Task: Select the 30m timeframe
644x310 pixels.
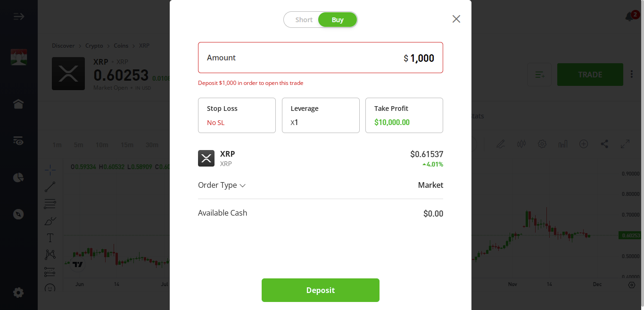Action: [152, 145]
